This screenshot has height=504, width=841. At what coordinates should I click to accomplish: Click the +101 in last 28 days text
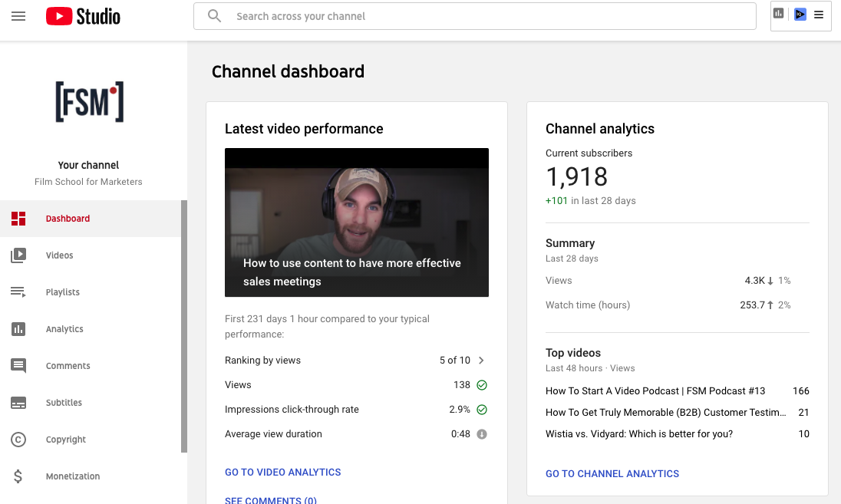pos(591,200)
